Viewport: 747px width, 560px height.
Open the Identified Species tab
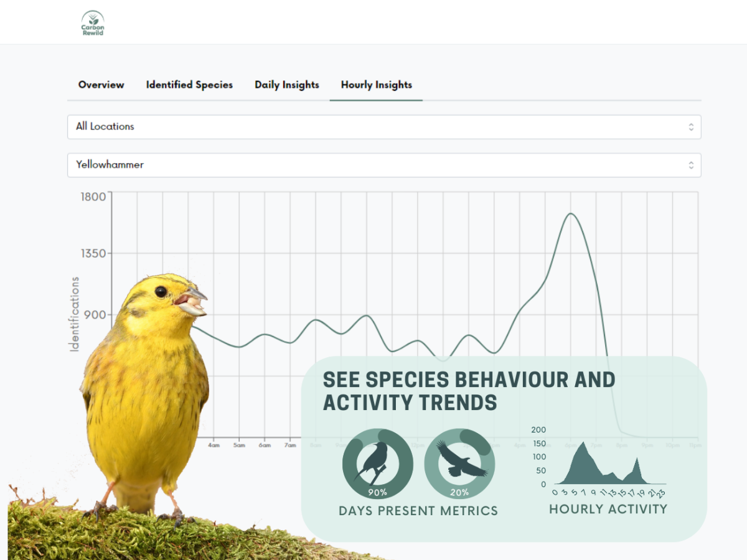tap(189, 85)
